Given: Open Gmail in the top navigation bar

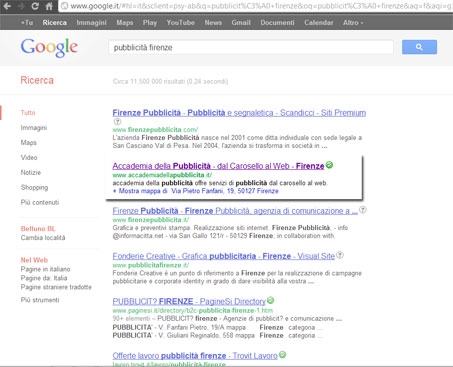Looking at the screenshot, I should point(241,23).
